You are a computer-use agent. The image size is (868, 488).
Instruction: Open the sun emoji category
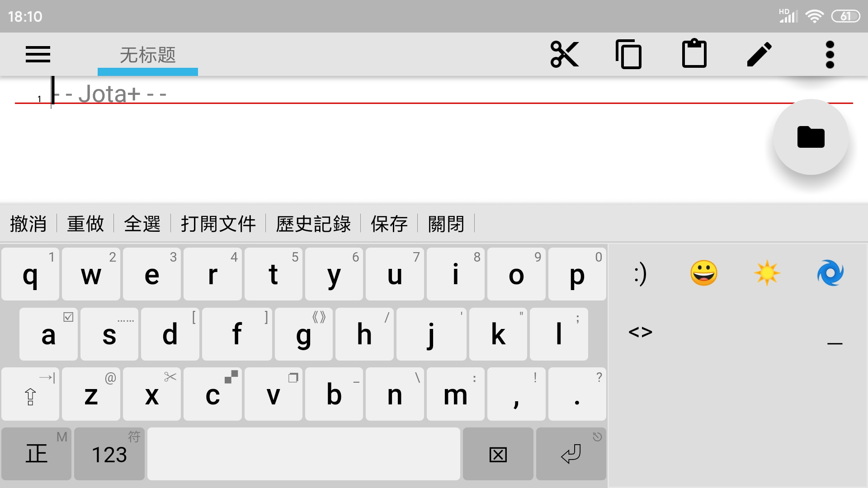pyautogui.click(x=767, y=273)
